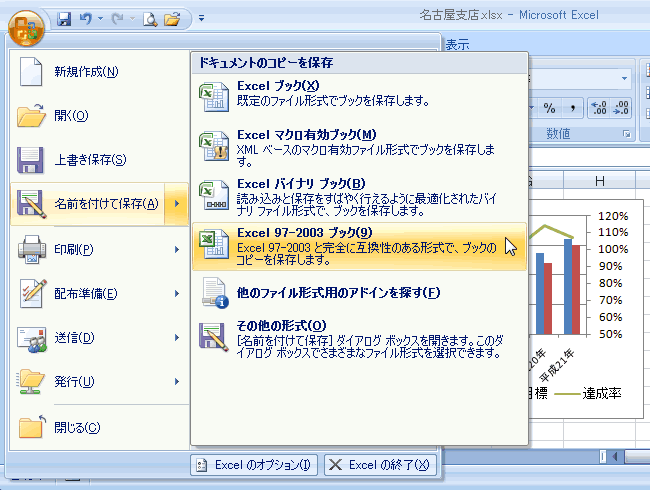Viewport: 650px width, 490px height.
Task: Click the Undo arrow icon
Action: [86, 18]
